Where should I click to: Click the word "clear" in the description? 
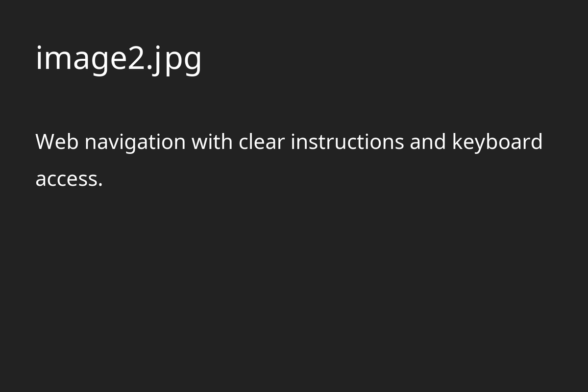click(x=262, y=142)
